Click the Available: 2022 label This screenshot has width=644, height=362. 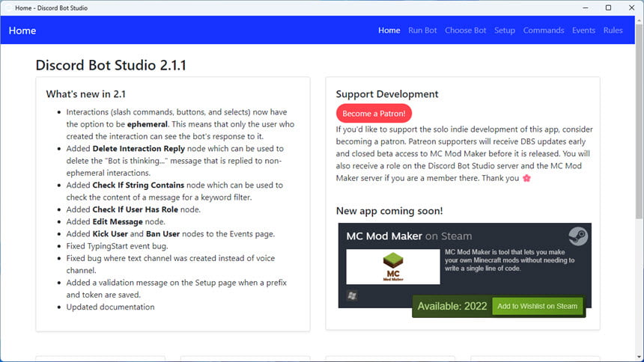452,306
